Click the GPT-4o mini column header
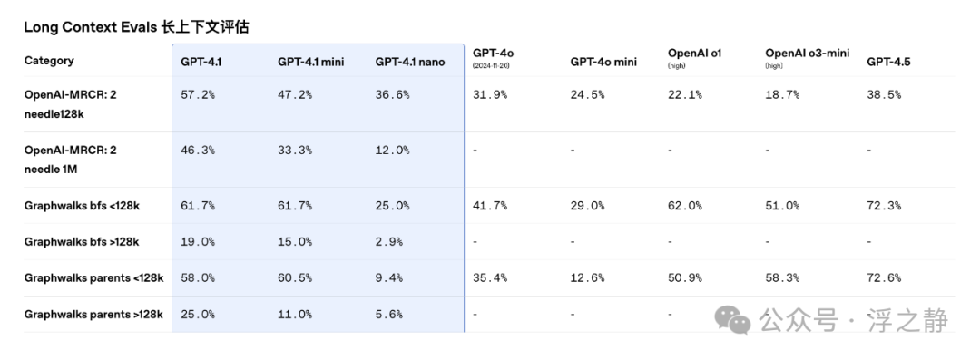Screen dimensions: 980x360 coord(603,62)
